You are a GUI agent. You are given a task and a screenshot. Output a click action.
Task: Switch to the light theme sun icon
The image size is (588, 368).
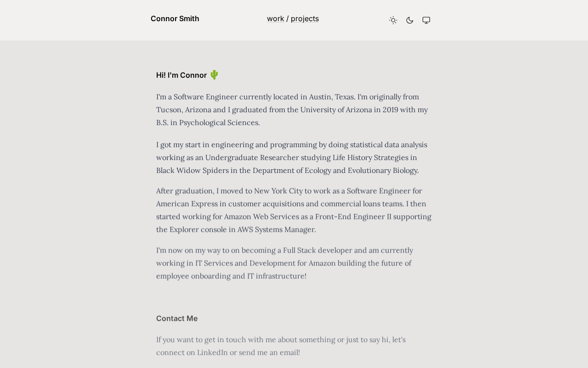coord(393,20)
